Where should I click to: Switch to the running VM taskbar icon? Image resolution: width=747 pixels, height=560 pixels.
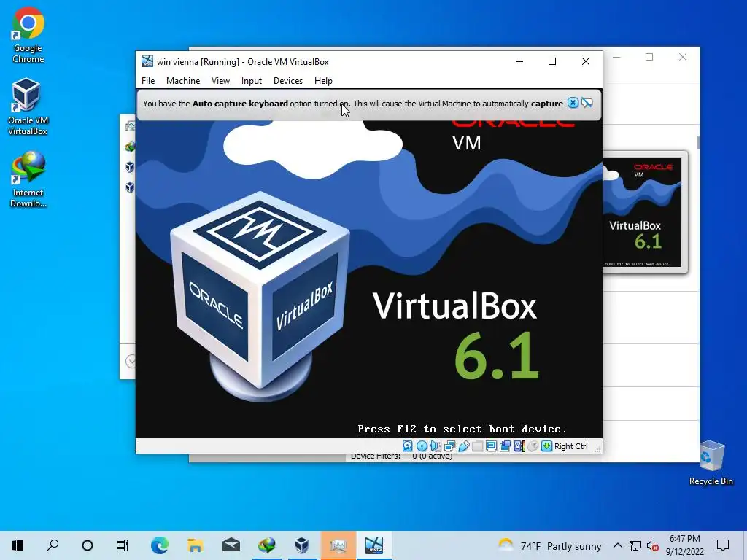pos(374,545)
